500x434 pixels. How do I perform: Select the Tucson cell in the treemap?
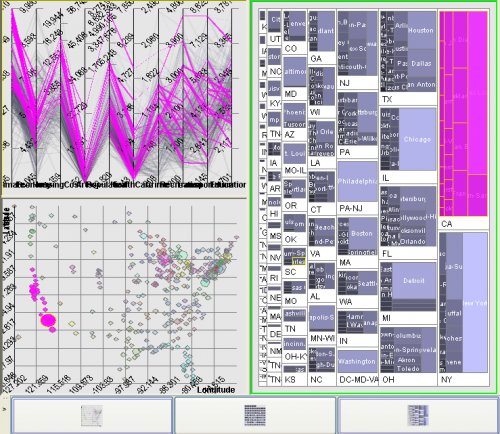pos(295,124)
